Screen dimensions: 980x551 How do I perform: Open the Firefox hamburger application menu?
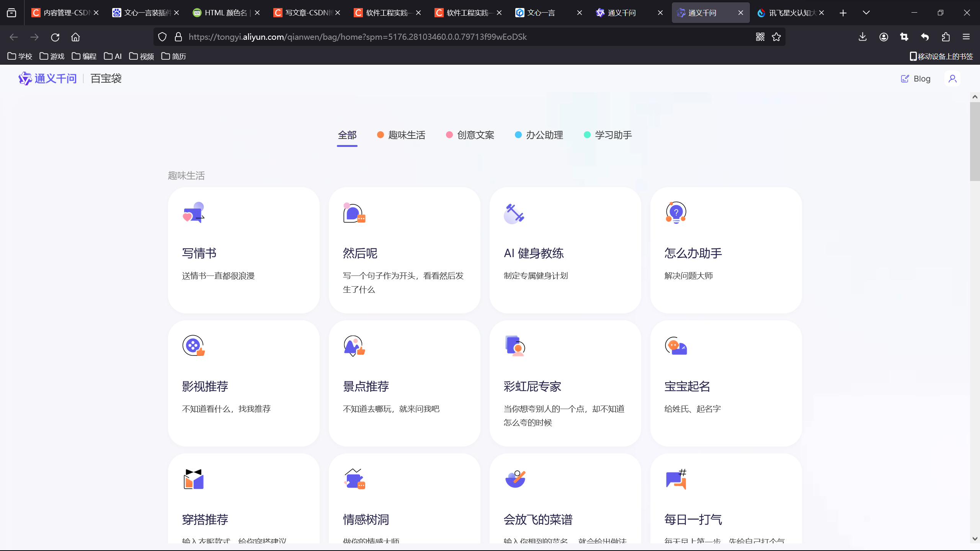point(966,37)
